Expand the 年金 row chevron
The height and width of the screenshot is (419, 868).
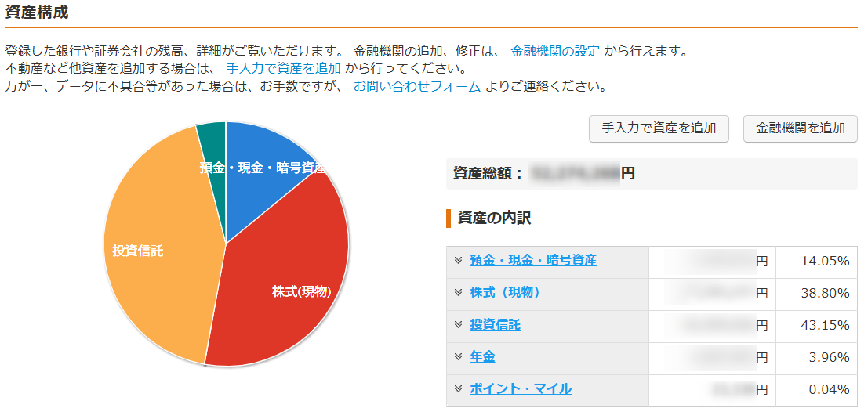tap(458, 357)
